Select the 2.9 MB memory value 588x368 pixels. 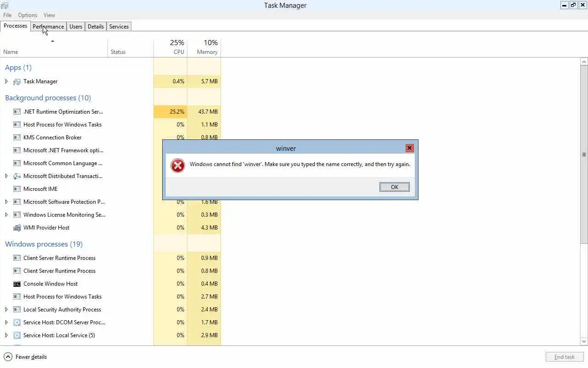pyautogui.click(x=204, y=335)
